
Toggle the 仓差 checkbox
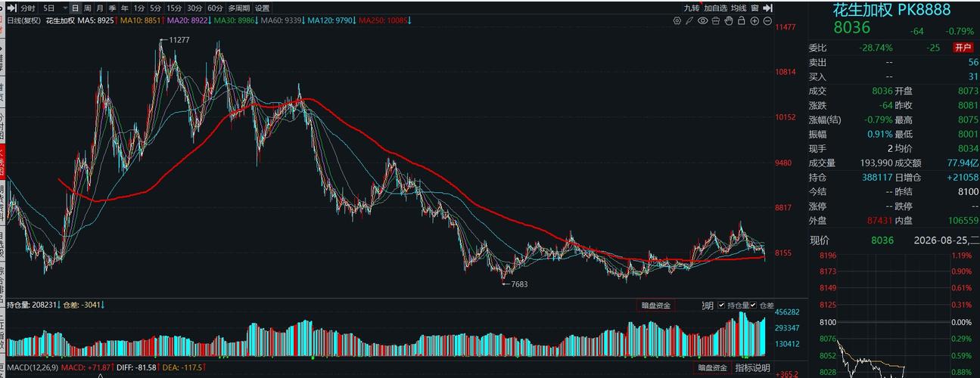click(754, 305)
